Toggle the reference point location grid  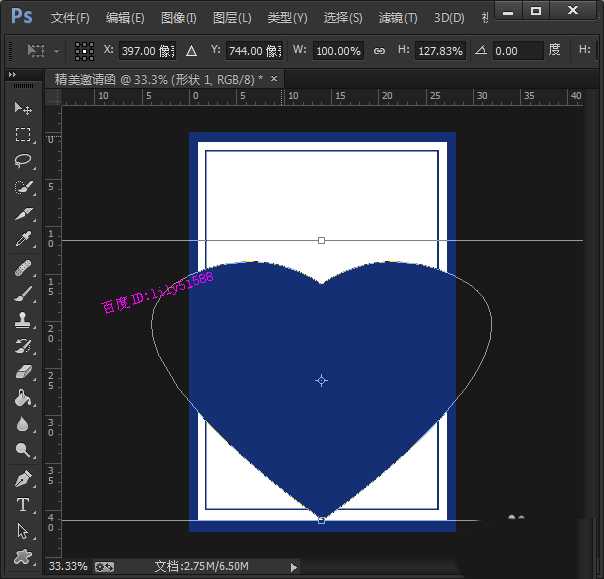click(x=85, y=50)
